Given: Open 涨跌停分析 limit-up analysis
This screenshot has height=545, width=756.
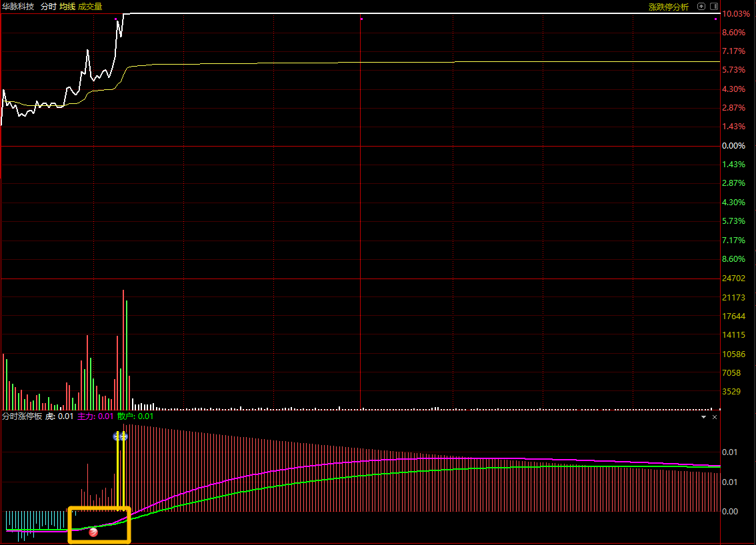Looking at the screenshot, I should click(668, 7).
